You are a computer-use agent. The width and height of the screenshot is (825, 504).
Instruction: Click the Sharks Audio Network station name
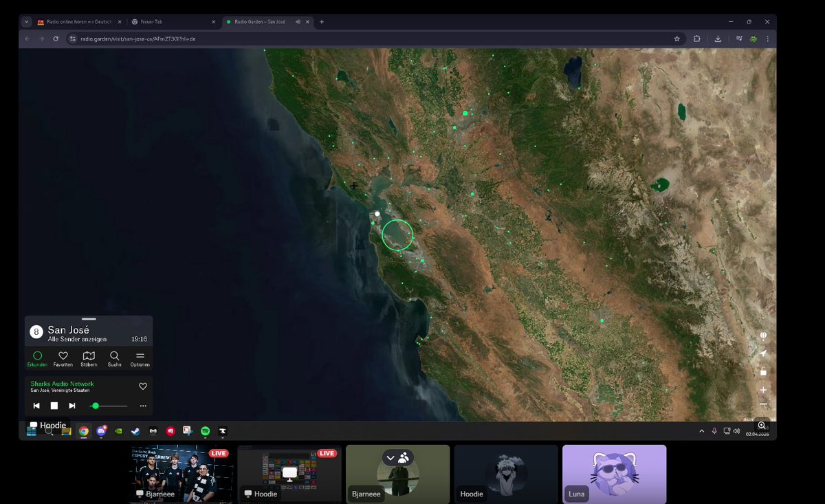(62, 384)
